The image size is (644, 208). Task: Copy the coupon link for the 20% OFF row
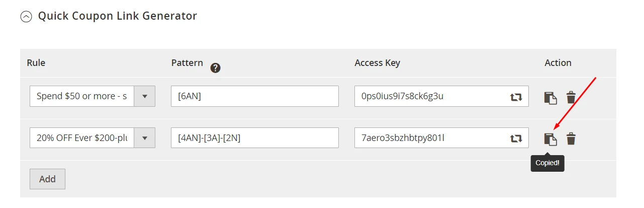click(550, 139)
